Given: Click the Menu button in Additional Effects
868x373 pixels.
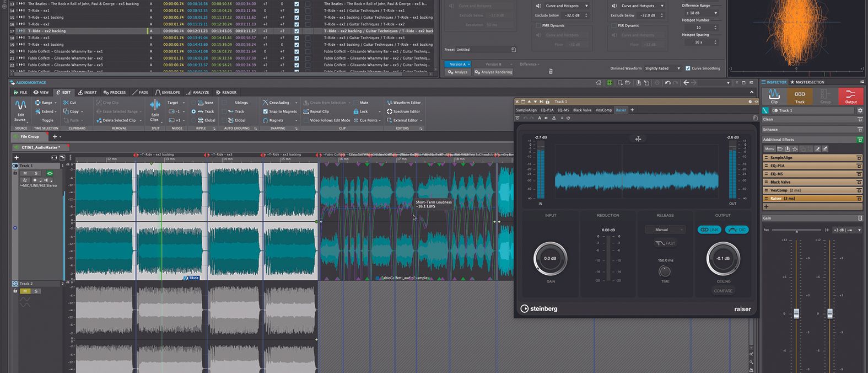Looking at the screenshot, I should [769, 149].
